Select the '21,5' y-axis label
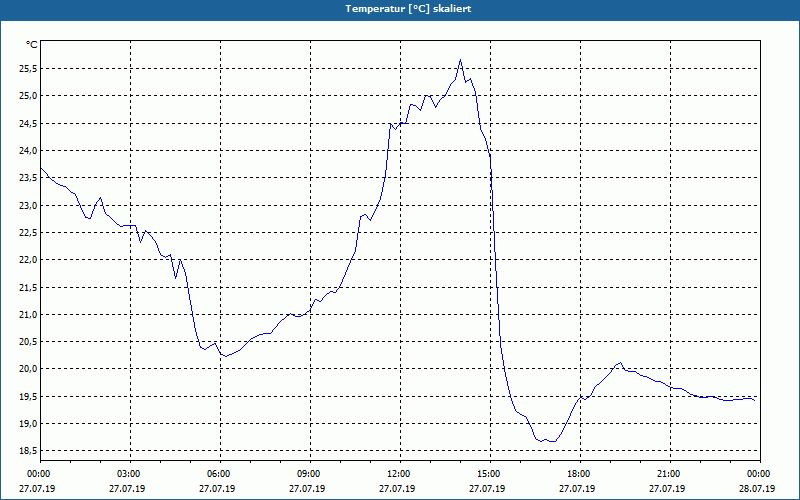Viewport: 800px width, 500px height. (28, 288)
